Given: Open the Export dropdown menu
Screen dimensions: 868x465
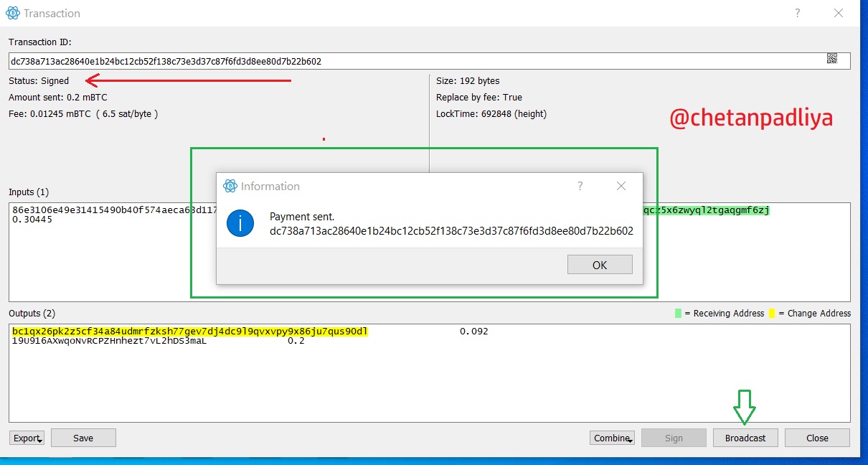Looking at the screenshot, I should (x=27, y=438).
